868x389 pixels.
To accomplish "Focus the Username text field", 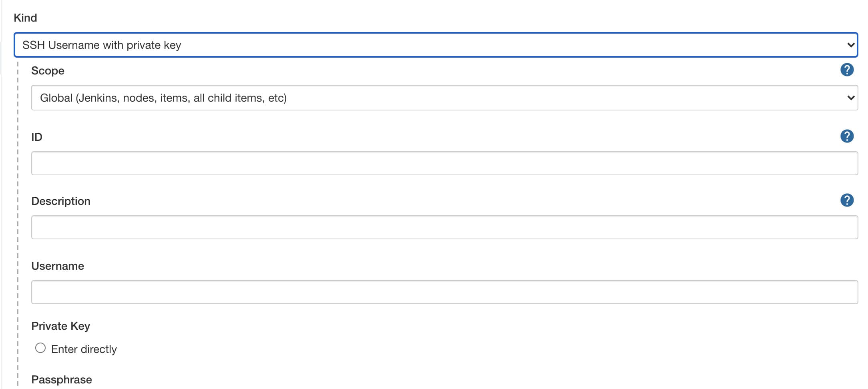I will [x=444, y=292].
